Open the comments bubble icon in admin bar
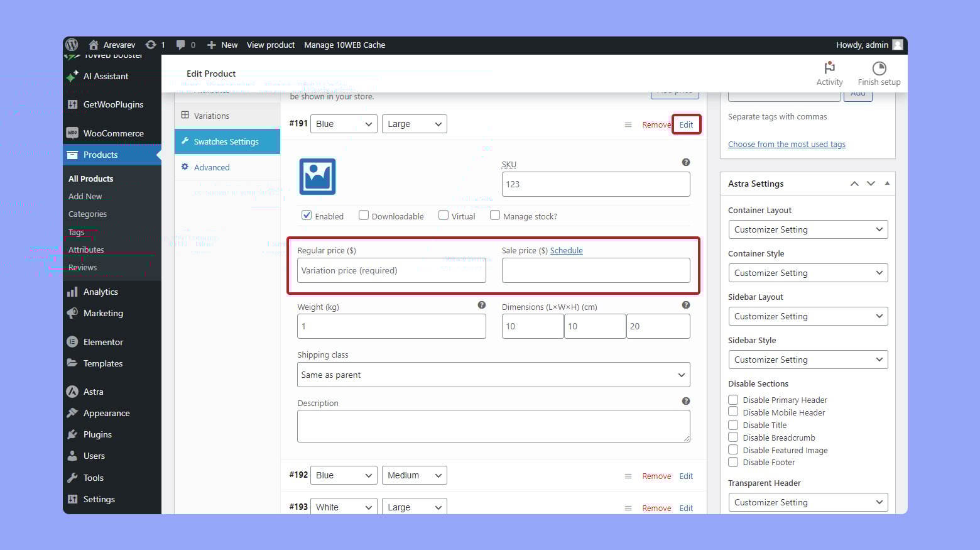The width and height of the screenshot is (980, 550). point(181,45)
